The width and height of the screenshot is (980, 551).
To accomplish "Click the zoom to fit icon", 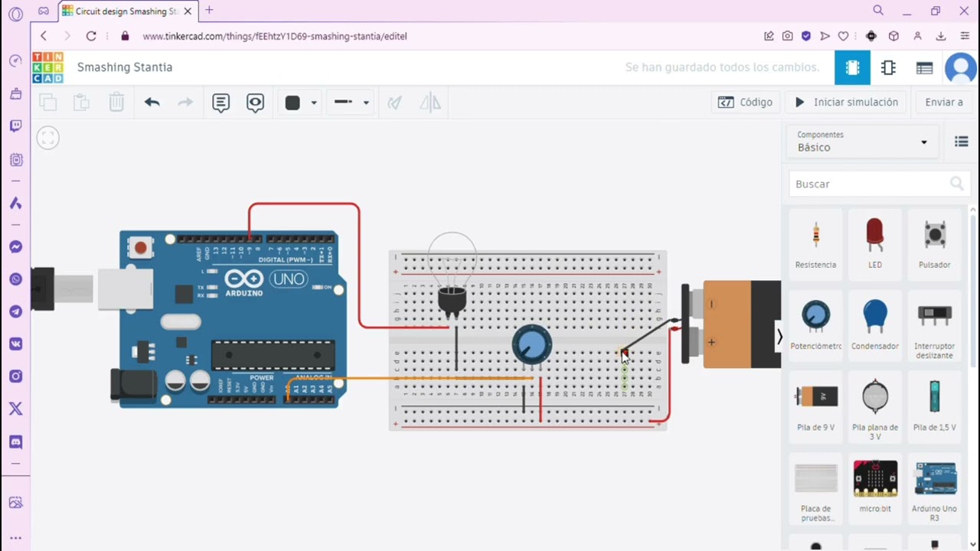I will 47,138.
